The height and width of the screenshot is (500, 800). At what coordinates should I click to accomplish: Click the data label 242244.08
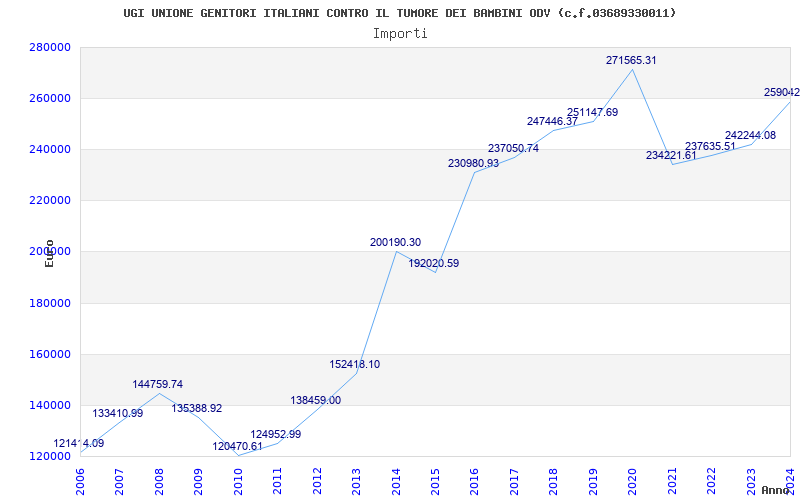(x=750, y=135)
